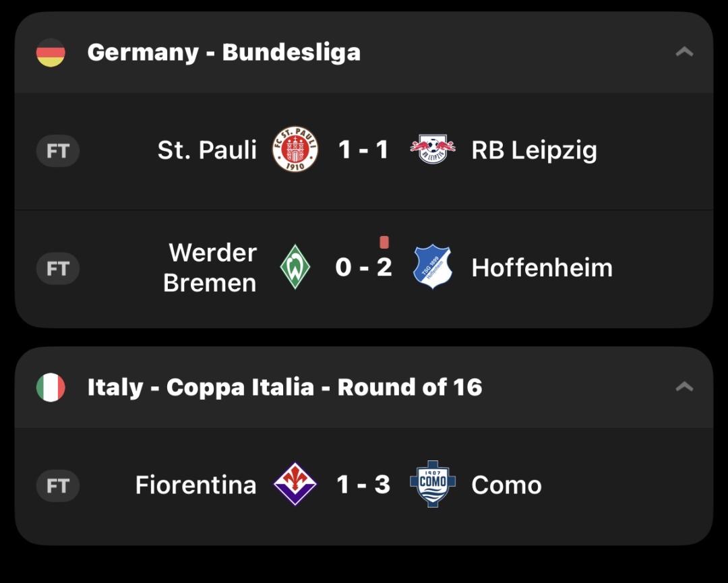This screenshot has height=583, width=728.
Task: Tap the red card indicator for Hoffenheim
Action: pyautogui.click(x=384, y=242)
